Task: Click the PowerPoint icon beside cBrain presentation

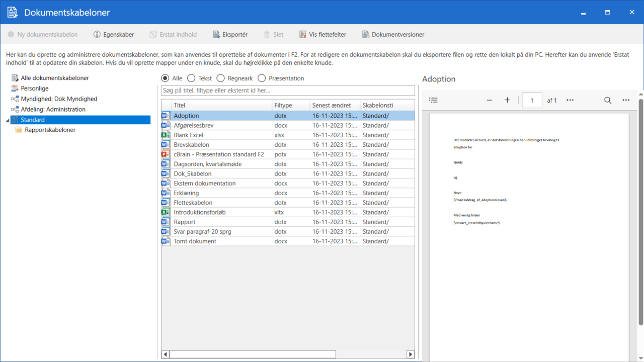Action: point(166,154)
